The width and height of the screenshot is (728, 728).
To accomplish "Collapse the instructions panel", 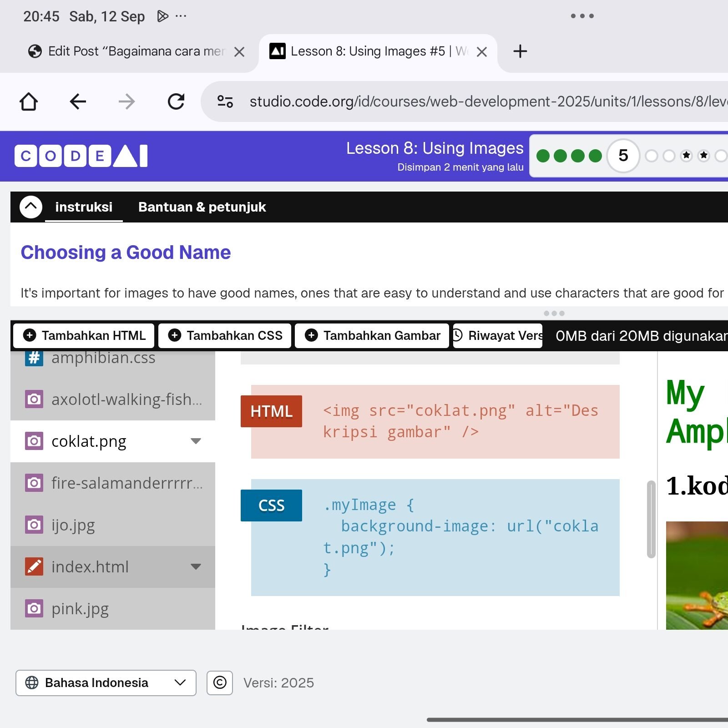I will coord(31,207).
